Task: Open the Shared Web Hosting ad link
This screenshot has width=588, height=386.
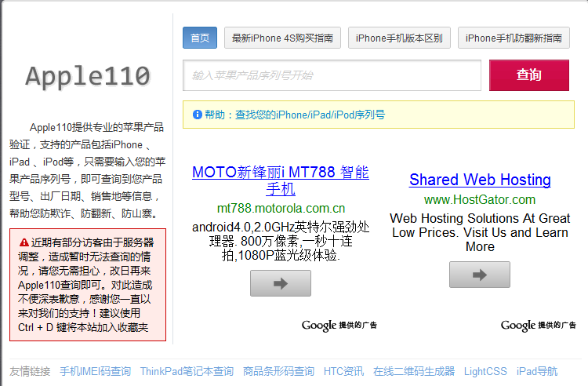Action: coord(480,180)
